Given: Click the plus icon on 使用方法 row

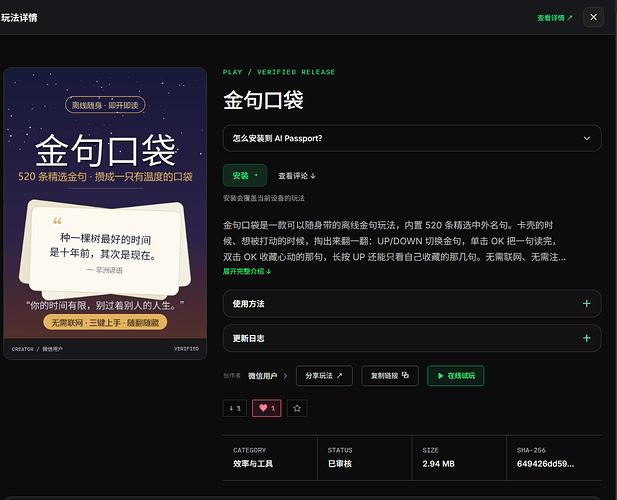Looking at the screenshot, I should tap(586, 304).
